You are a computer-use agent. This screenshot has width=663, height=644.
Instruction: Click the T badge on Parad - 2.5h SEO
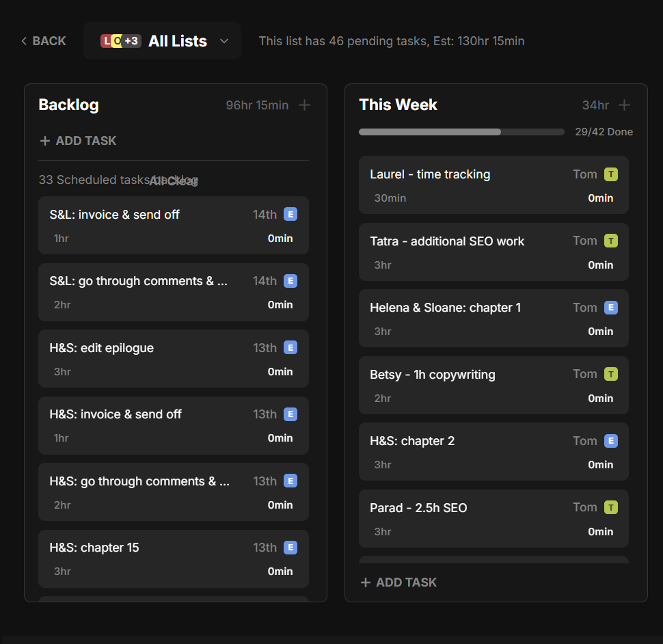pyautogui.click(x=611, y=508)
